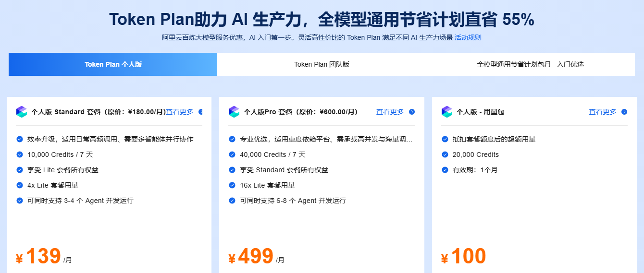Viewport: 644px width, 273px height.
Task: Click check icon beside 10,000 Credits / 7 天
Action: 20,154
